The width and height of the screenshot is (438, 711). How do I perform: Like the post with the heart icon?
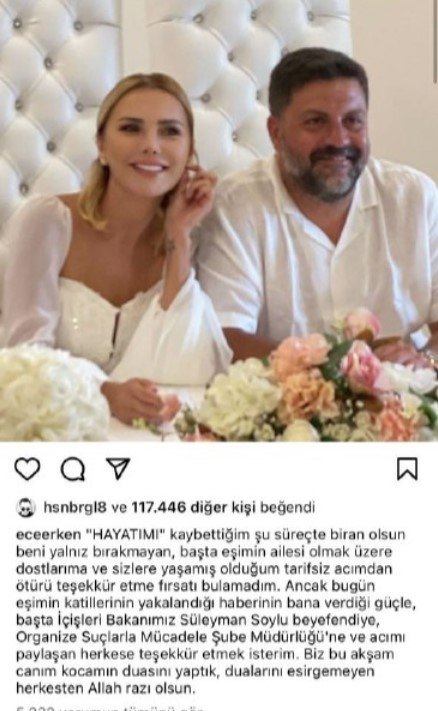(28, 468)
